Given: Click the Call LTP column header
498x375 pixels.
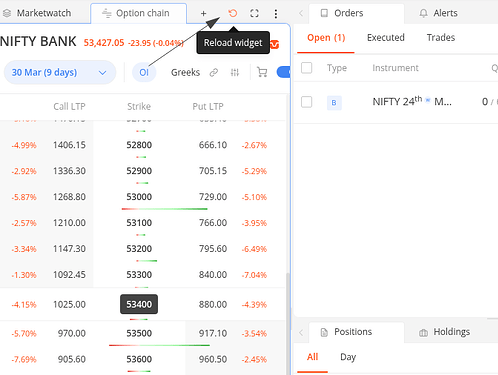Looking at the screenshot, I should [69, 106].
